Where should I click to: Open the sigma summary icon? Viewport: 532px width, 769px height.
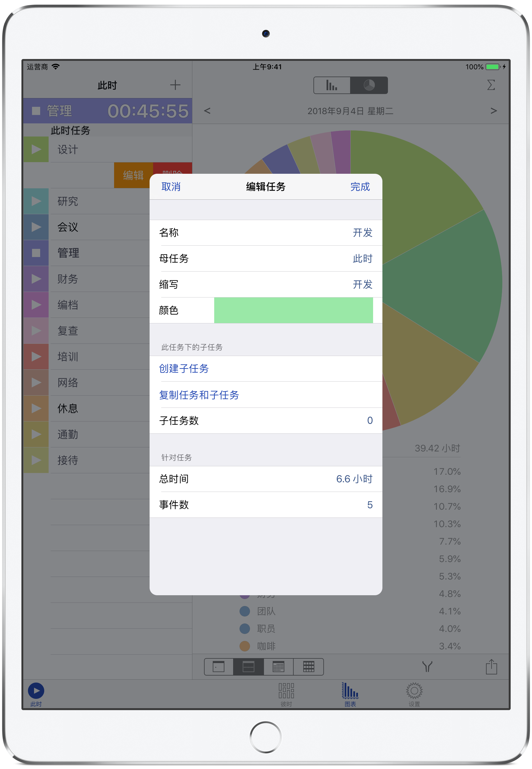pyautogui.click(x=491, y=85)
